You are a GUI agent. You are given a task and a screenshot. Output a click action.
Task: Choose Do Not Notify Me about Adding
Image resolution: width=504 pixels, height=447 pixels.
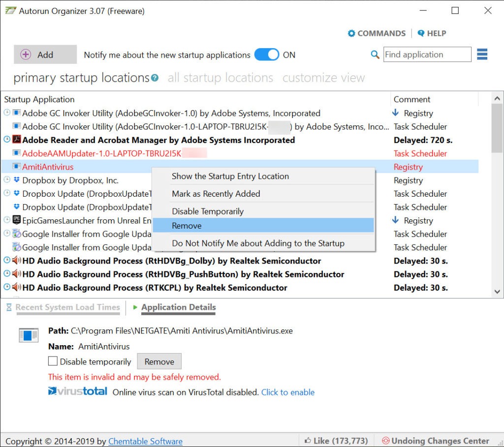click(x=263, y=243)
